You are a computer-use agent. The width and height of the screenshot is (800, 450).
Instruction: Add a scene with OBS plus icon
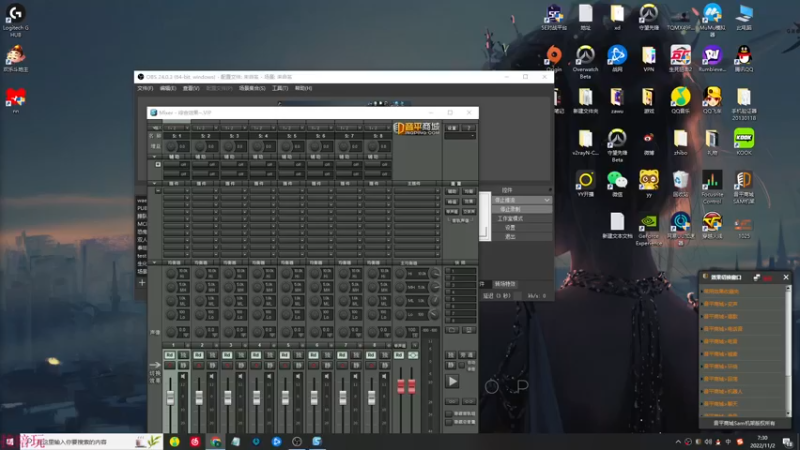coord(142,282)
